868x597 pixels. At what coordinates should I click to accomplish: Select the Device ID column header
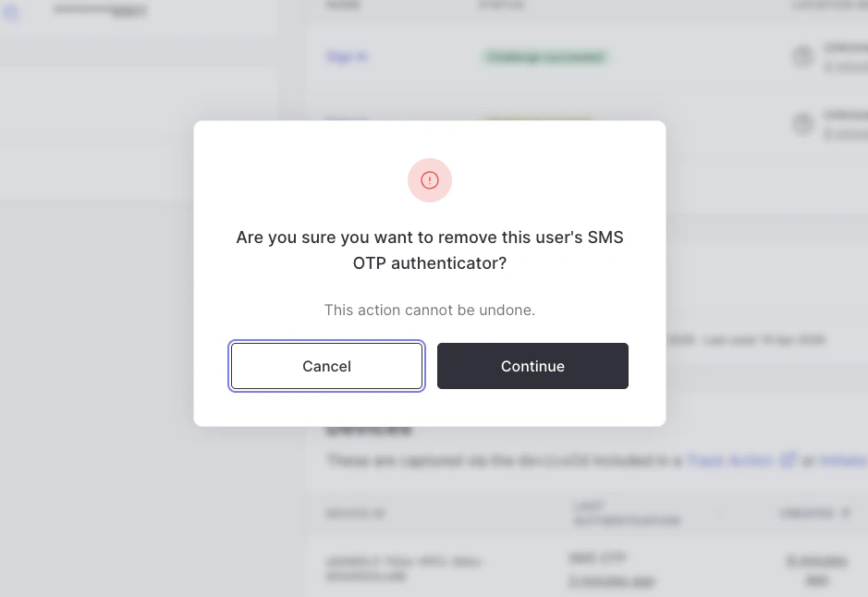coord(355,514)
